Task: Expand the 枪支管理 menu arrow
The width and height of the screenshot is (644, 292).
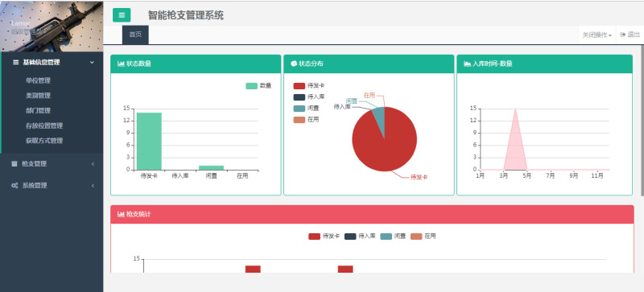Action: pos(93,164)
